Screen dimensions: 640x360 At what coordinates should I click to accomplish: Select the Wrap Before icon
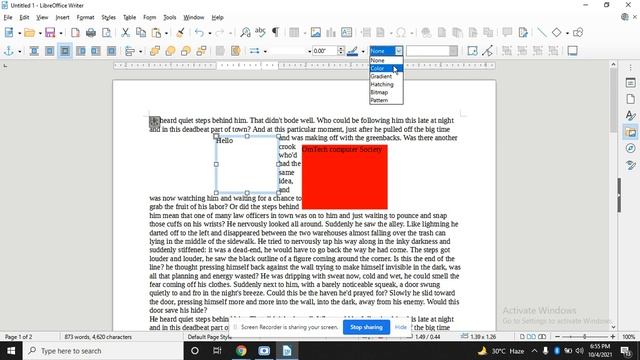pos(80,51)
